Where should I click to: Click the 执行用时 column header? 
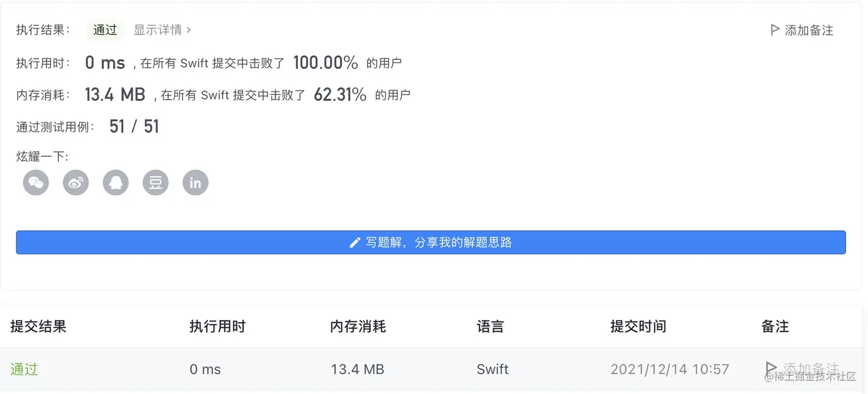218,327
